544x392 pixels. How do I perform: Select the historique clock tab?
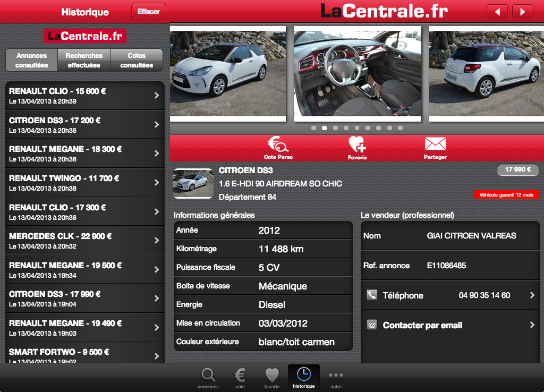(304, 378)
